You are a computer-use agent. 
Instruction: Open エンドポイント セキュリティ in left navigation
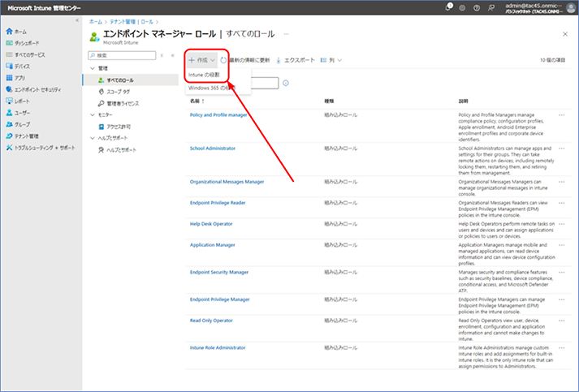pos(33,90)
